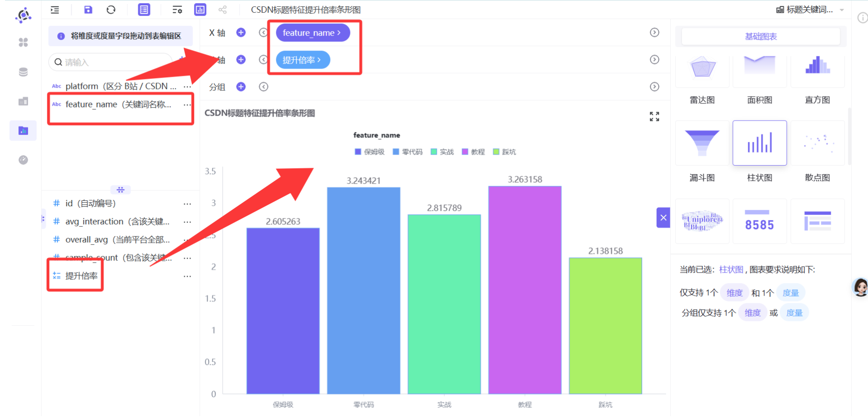Image resolution: width=868 pixels, height=418 pixels.
Task: Expand the chart to fullscreen
Action: pos(654,116)
